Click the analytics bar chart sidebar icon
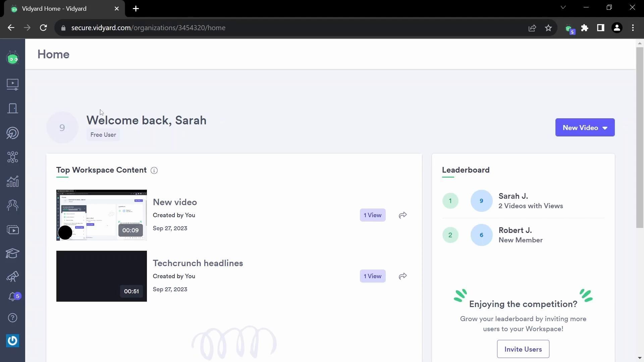This screenshot has width=644, height=362. (12, 182)
